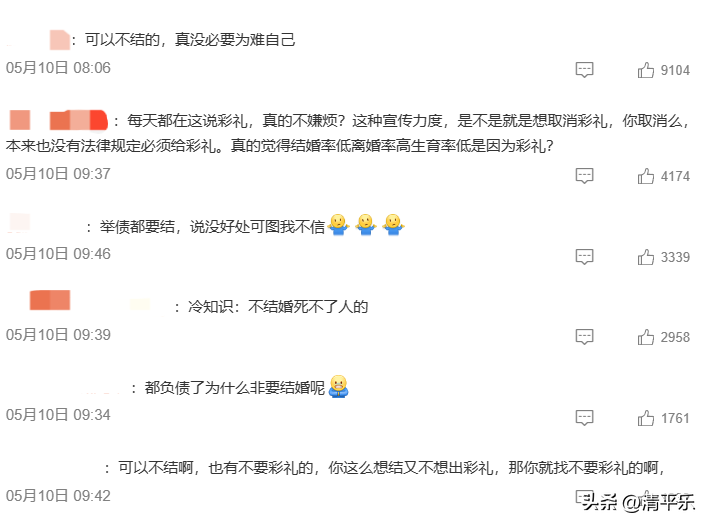The height and width of the screenshot is (527, 711).
Task: Open reply bubble for 09:34 comment
Action: (x=584, y=417)
